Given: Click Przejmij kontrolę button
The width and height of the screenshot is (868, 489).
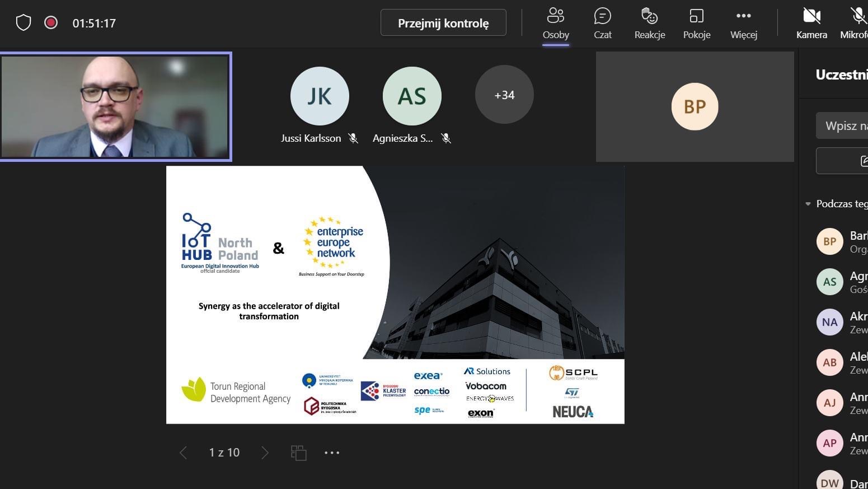Looking at the screenshot, I should [443, 23].
